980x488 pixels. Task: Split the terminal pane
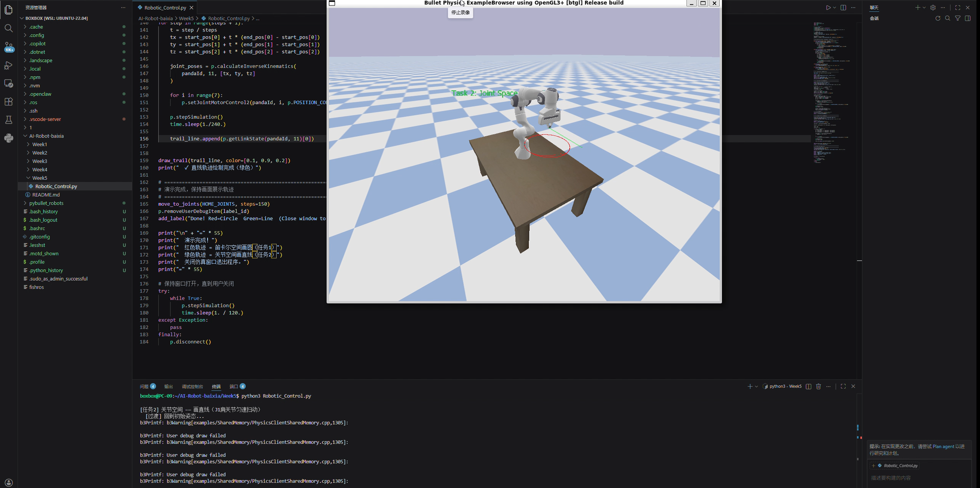[808, 386]
